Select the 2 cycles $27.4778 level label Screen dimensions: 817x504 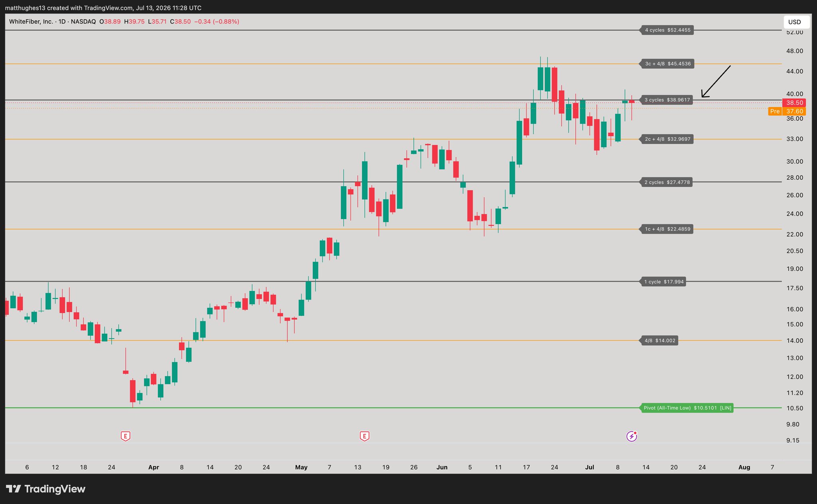(667, 182)
